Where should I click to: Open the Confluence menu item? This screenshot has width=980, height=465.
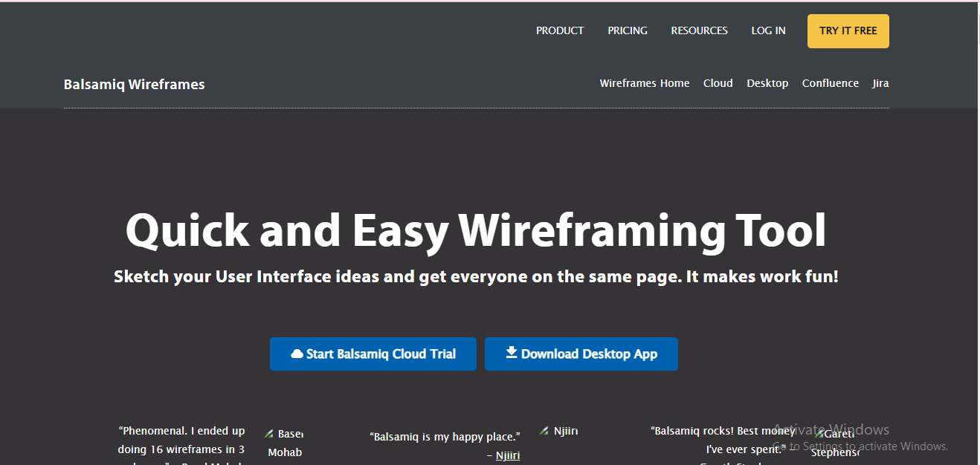[x=830, y=83]
